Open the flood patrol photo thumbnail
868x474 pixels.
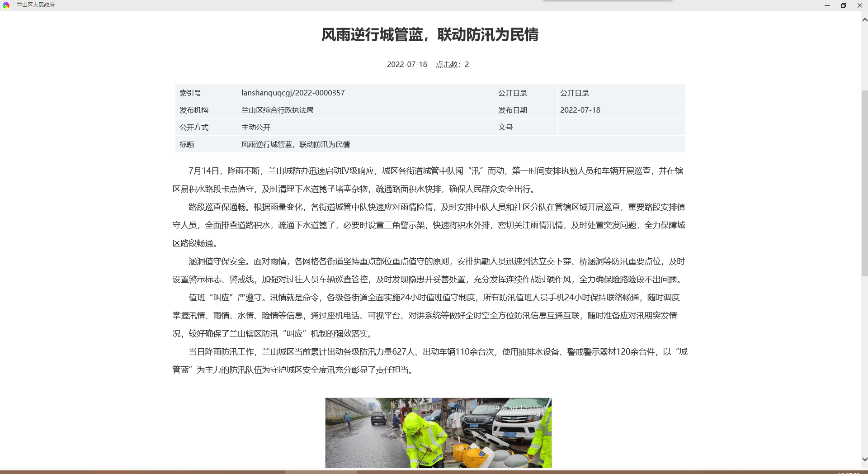pyautogui.click(x=439, y=433)
